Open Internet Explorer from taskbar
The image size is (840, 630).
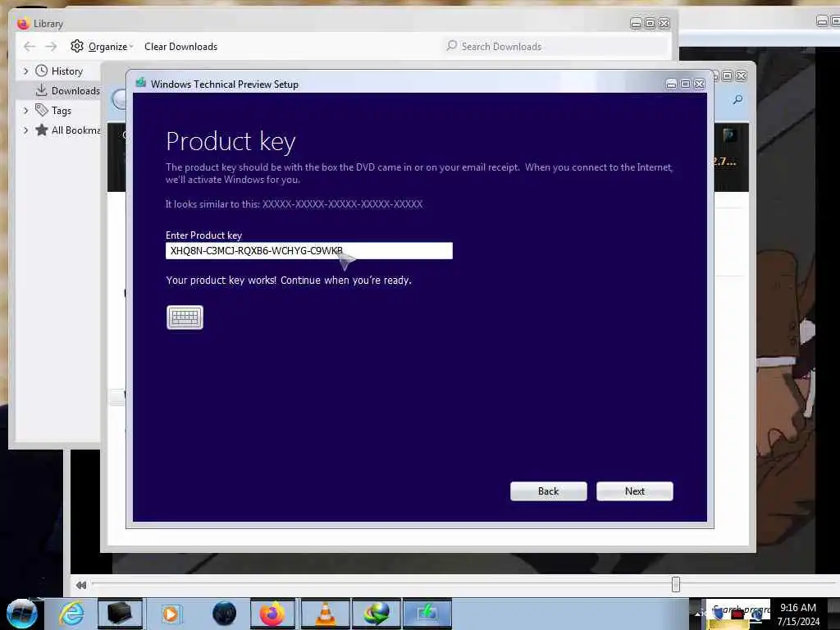point(71,614)
